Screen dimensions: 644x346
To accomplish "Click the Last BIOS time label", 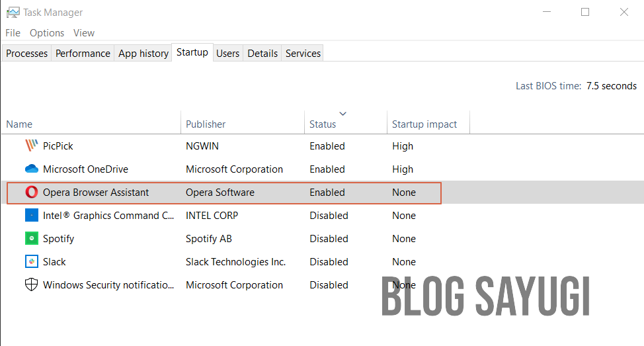I will (x=548, y=86).
